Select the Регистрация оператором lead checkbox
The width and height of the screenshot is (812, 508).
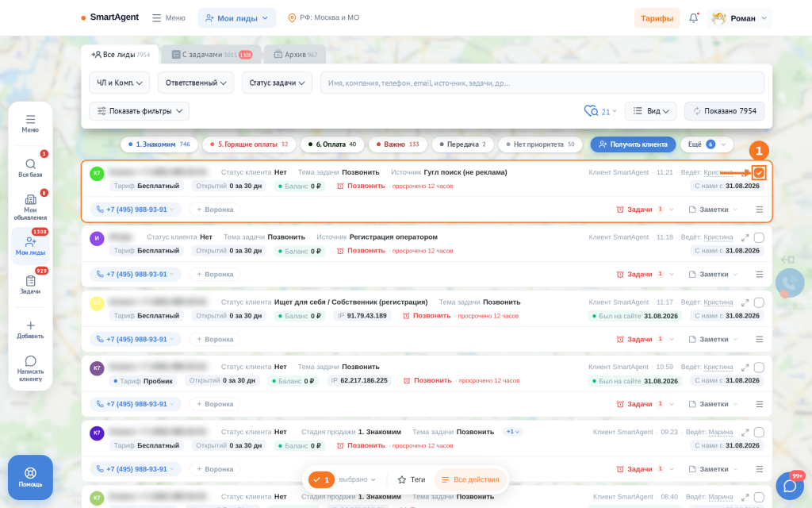(759, 237)
